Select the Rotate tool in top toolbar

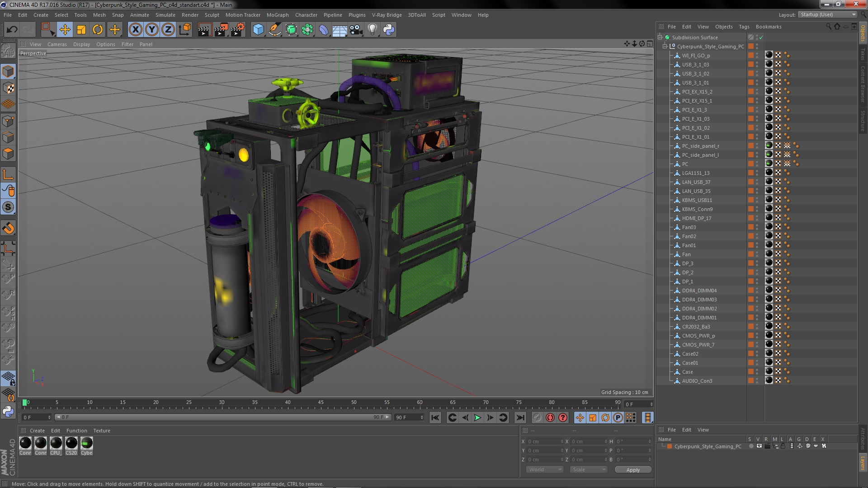[98, 30]
